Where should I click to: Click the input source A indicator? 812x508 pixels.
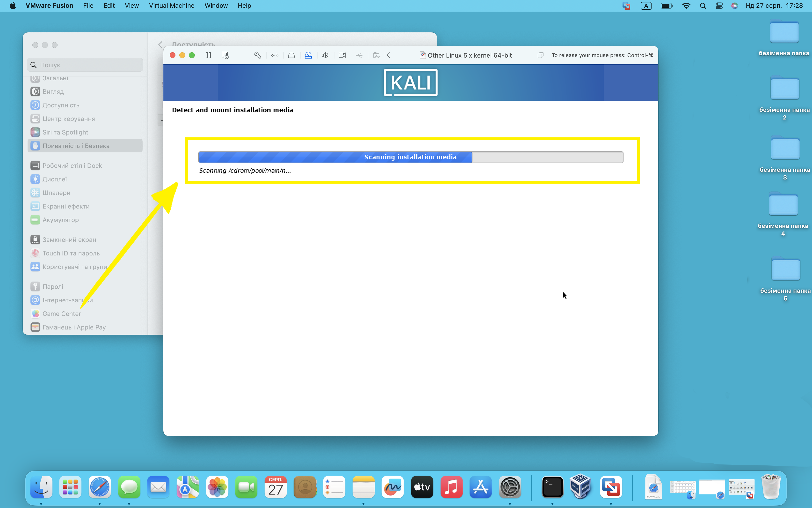[x=646, y=6]
